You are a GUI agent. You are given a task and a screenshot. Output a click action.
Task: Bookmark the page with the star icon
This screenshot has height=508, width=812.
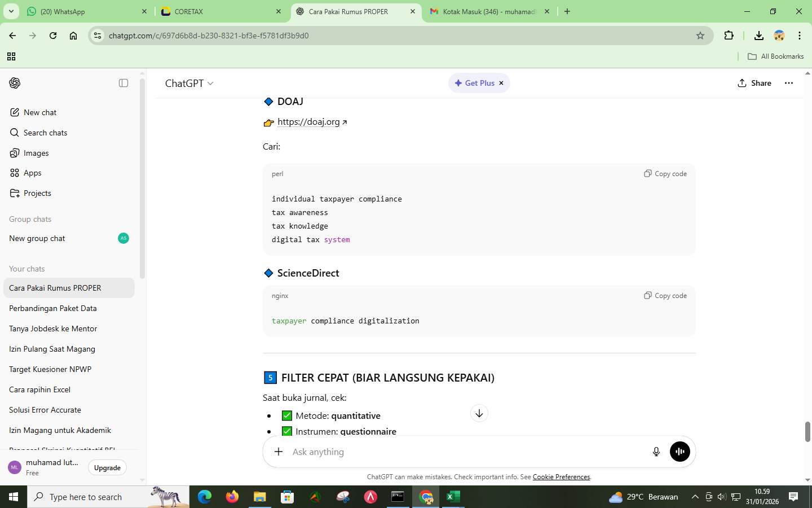coord(700,35)
